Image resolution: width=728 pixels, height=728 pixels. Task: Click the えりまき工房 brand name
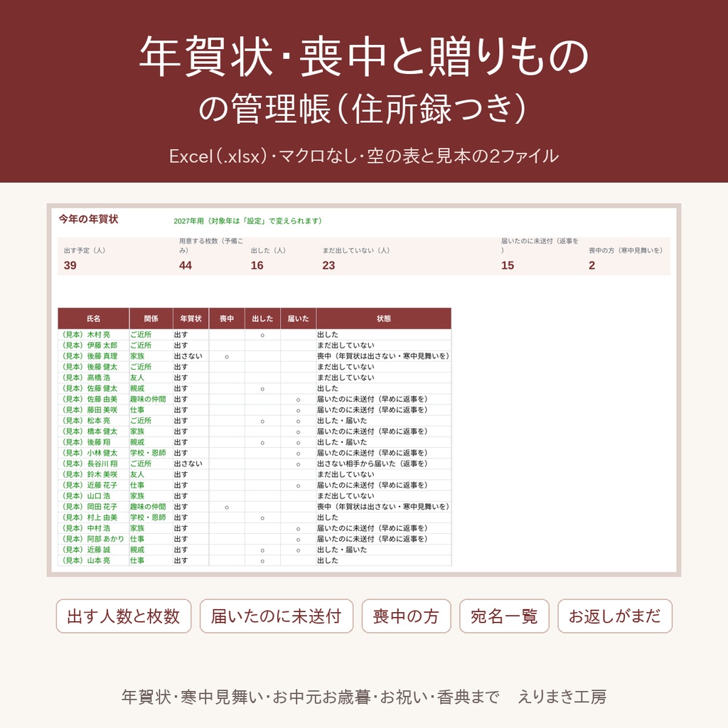coord(562,697)
